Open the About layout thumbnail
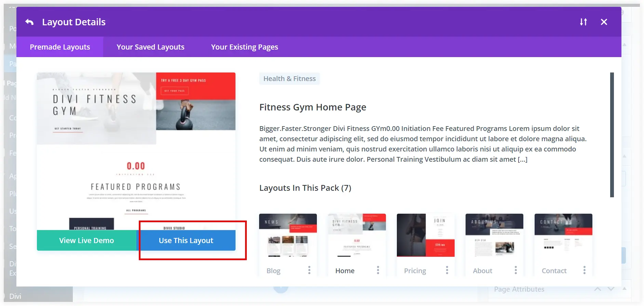This screenshot has height=306, width=644. (494, 235)
